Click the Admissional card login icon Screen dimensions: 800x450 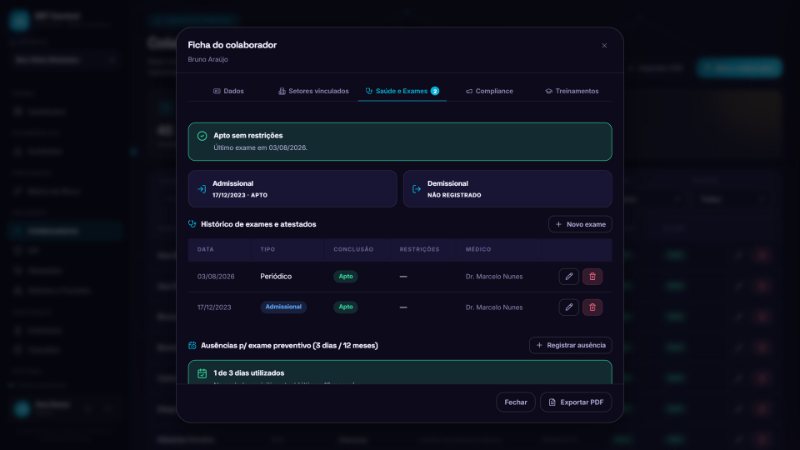tap(202, 189)
